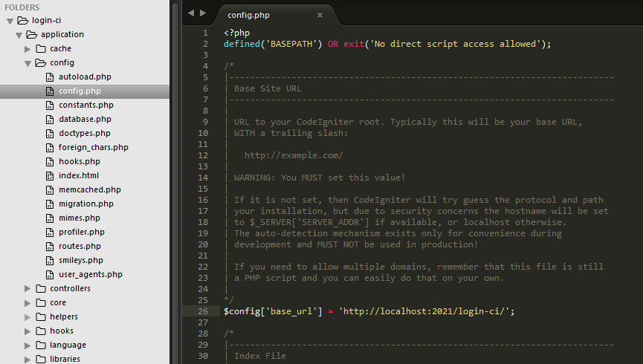Click the controllers folder icon
643x364 pixels.
point(41,288)
